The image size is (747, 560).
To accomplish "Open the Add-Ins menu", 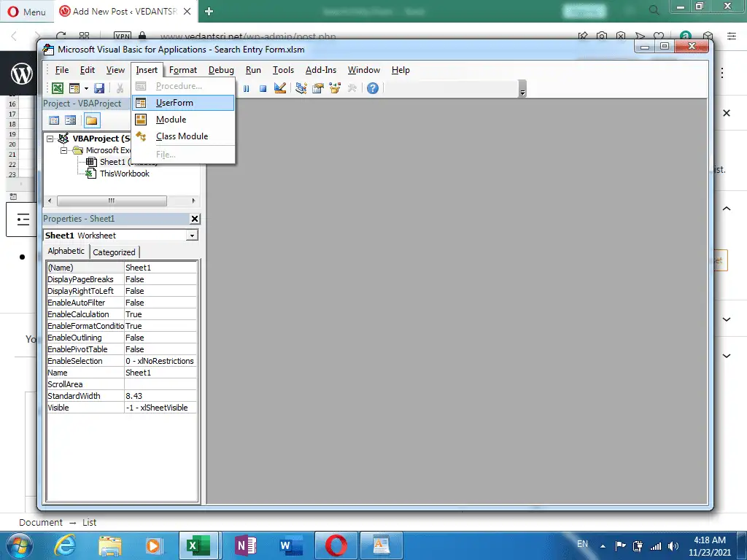I will [x=321, y=70].
